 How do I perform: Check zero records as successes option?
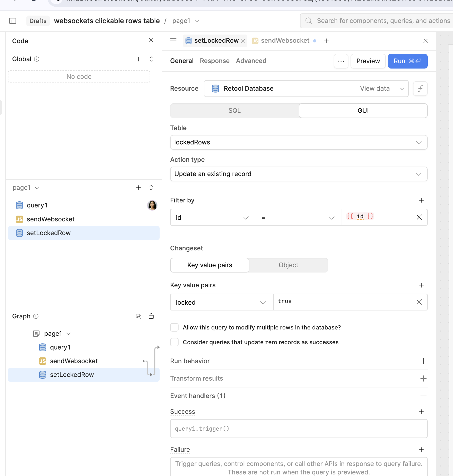(174, 342)
